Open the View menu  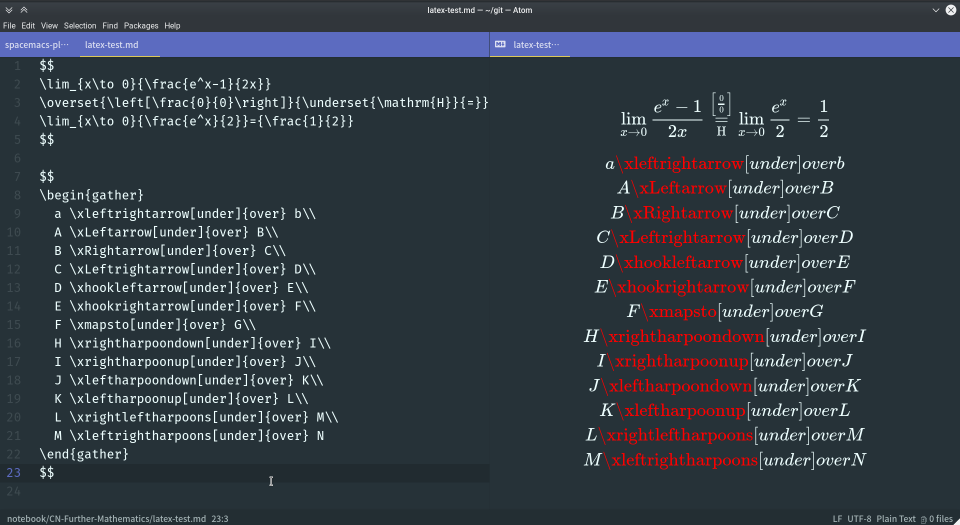point(49,25)
